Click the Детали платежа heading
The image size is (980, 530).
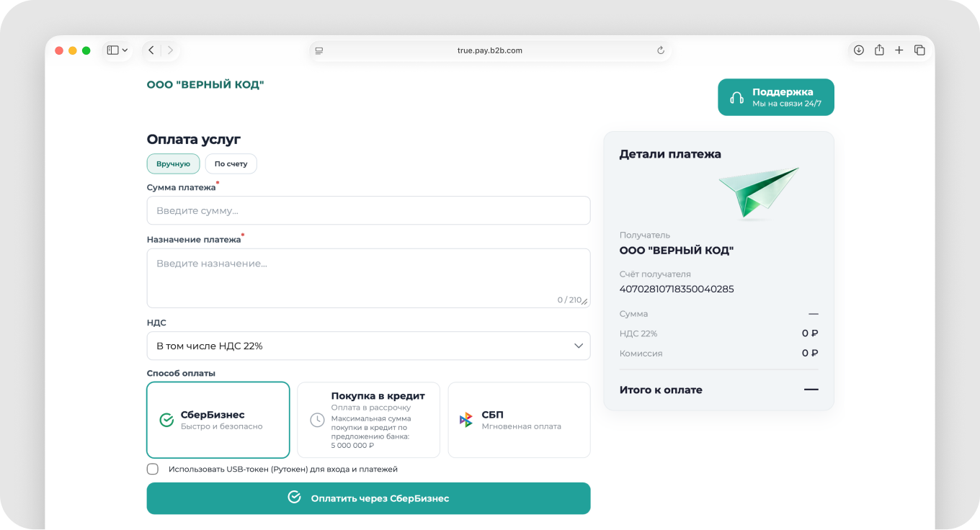[x=670, y=154]
